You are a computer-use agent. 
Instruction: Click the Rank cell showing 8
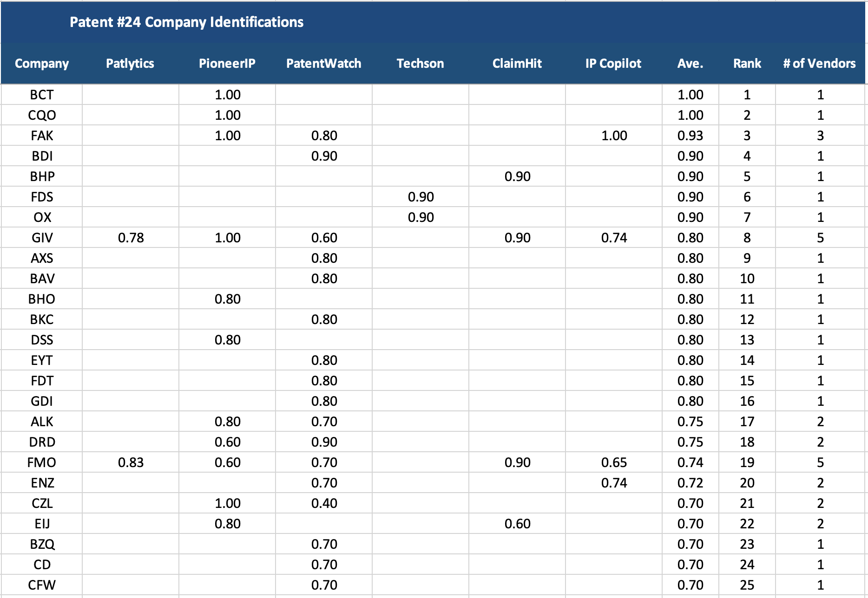pos(747,238)
